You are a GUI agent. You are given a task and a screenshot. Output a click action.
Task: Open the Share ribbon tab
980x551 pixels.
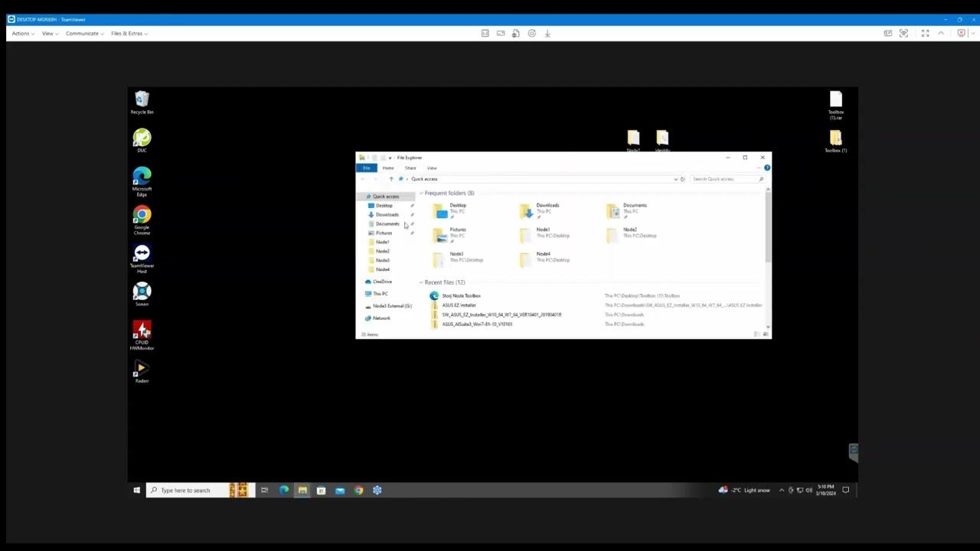pos(410,168)
